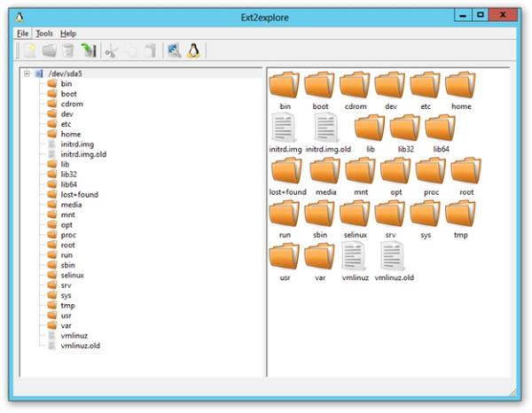Select home in the left tree
Viewport: 532px width, 413px height.
(x=71, y=134)
